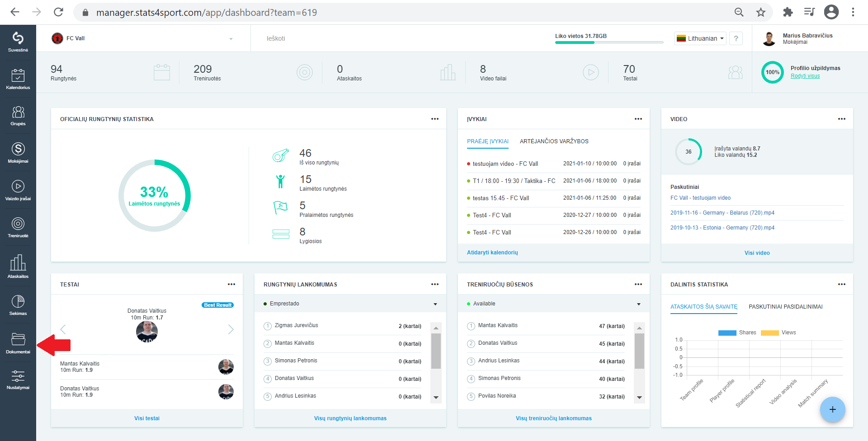
Task: Open Visi testai link
Action: tap(147, 418)
